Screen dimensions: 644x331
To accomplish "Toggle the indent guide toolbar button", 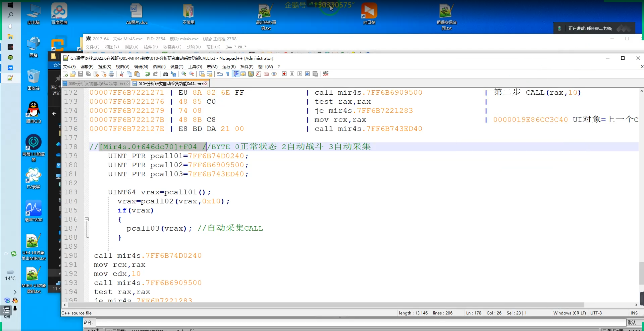I will (x=236, y=74).
